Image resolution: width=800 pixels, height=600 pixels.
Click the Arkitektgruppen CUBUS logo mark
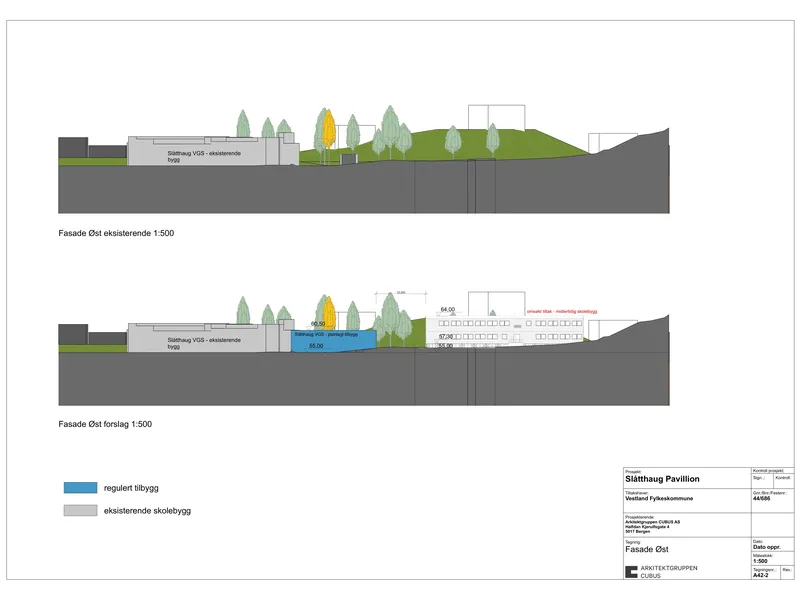click(x=631, y=572)
